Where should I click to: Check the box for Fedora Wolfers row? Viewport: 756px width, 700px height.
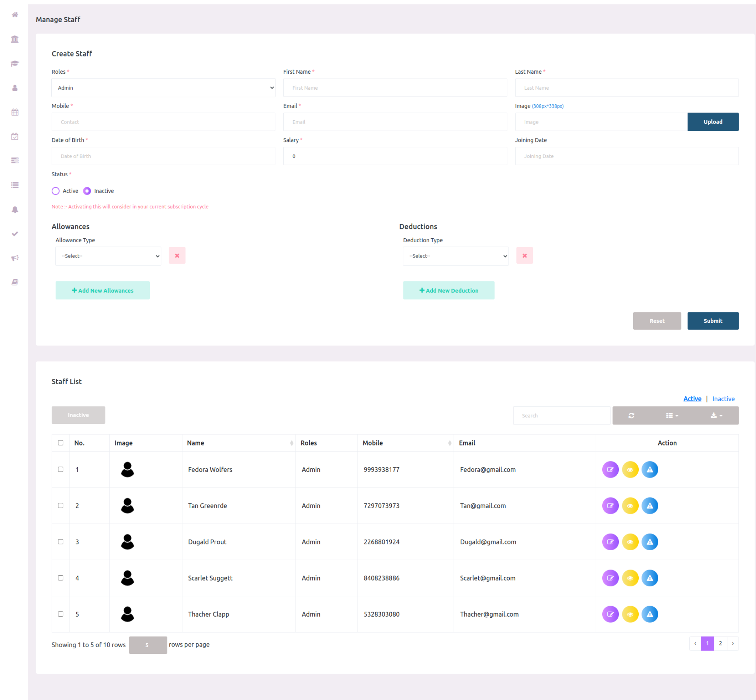(60, 469)
